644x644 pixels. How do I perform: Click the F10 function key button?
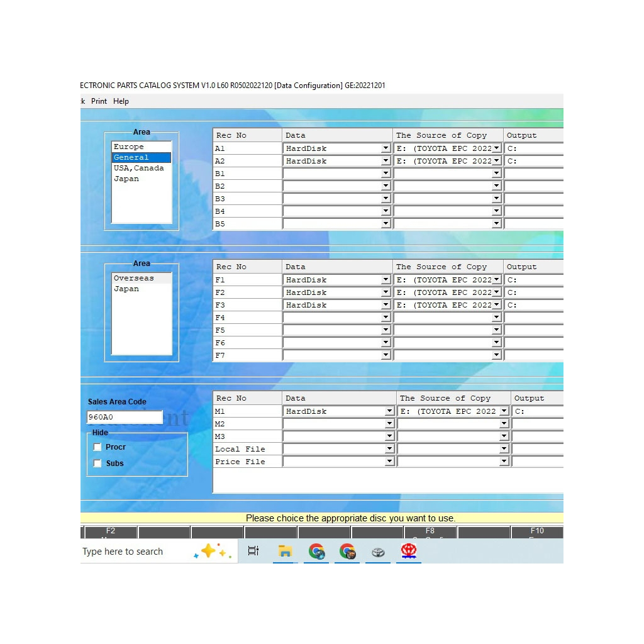click(537, 532)
